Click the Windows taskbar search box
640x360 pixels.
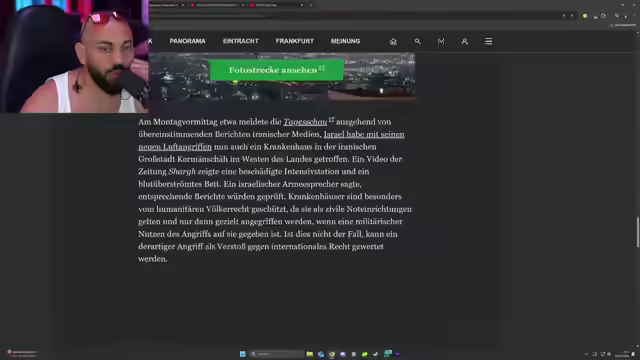tap(277, 354)
